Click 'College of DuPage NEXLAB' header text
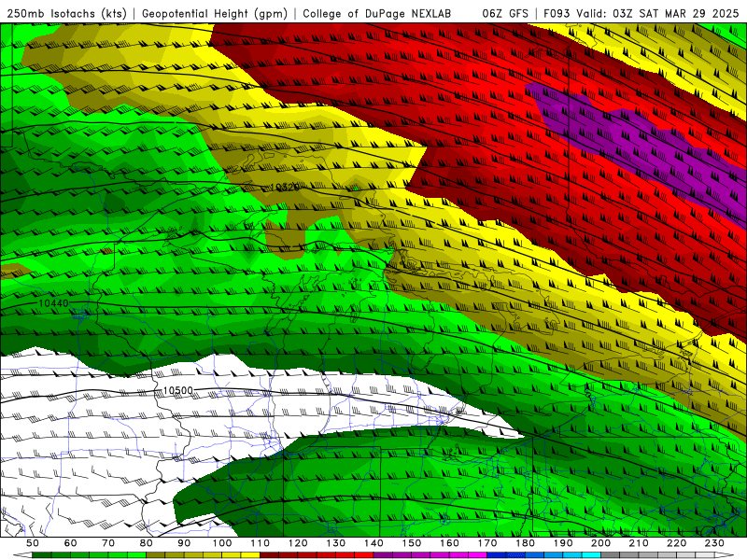 [377, 14]
